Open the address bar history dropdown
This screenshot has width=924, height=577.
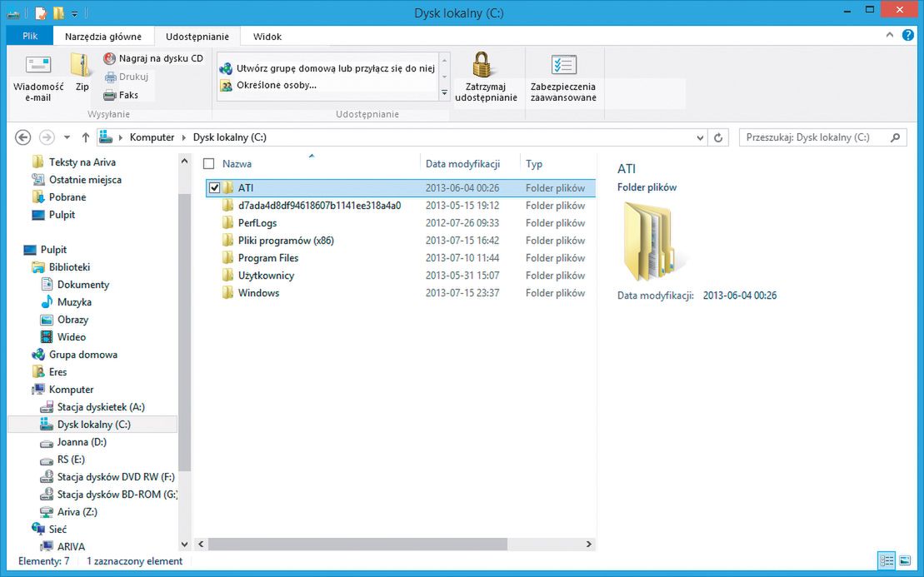pyautogui.click(x=700, y=137)
